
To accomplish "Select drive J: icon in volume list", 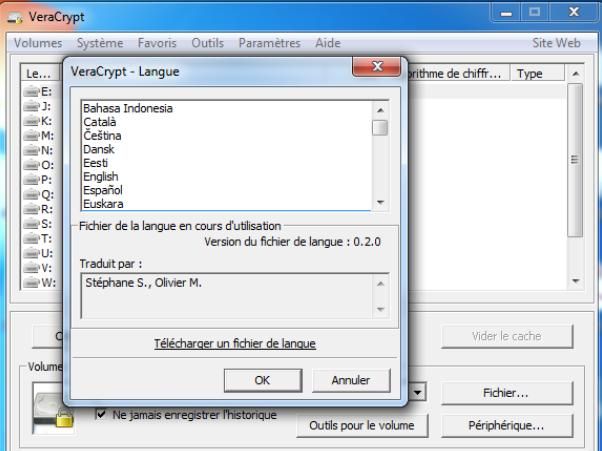I will coord(31,106).
